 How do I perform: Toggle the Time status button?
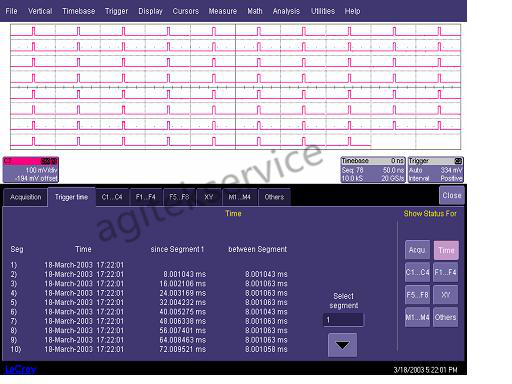point(446,250)
